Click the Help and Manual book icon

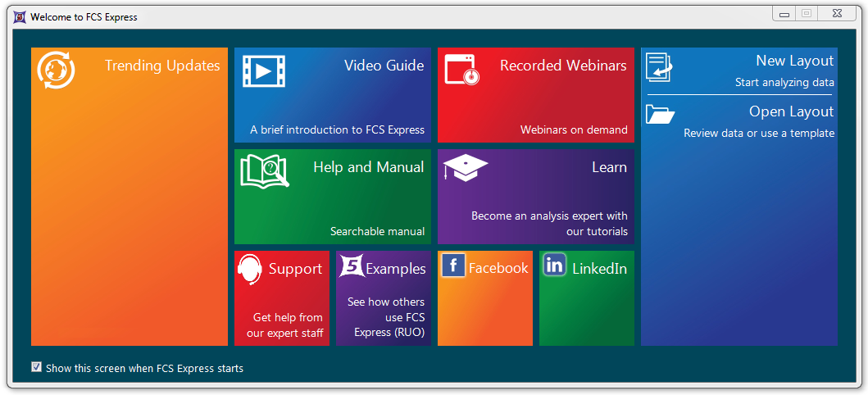tap(264, 171)
